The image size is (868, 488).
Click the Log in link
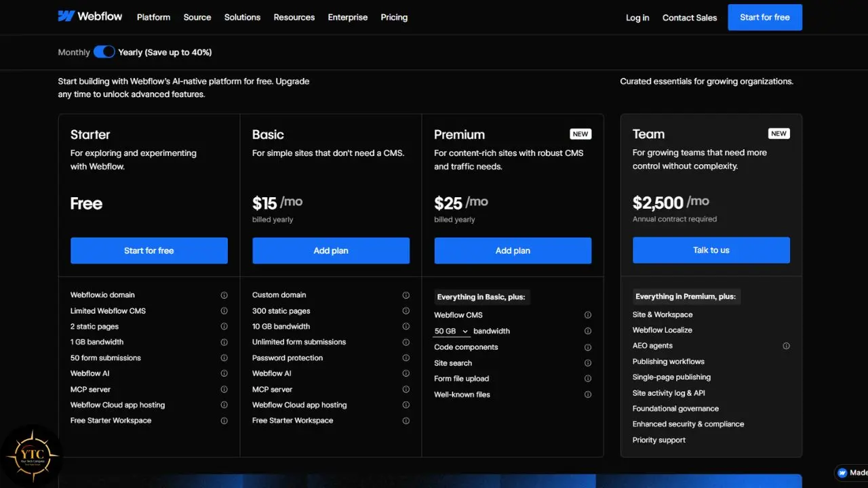click(637, 18)
